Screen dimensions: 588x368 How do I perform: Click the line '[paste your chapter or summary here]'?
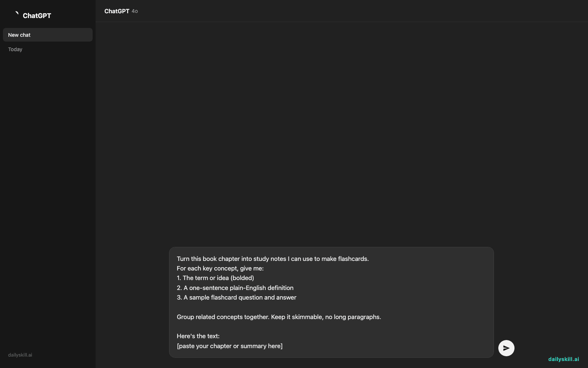(230, 346)
